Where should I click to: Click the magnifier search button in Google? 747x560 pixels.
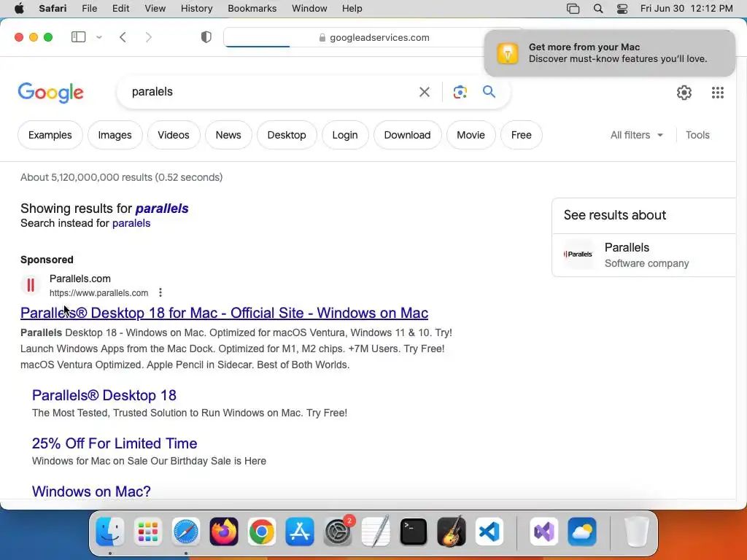pos(489,91)
